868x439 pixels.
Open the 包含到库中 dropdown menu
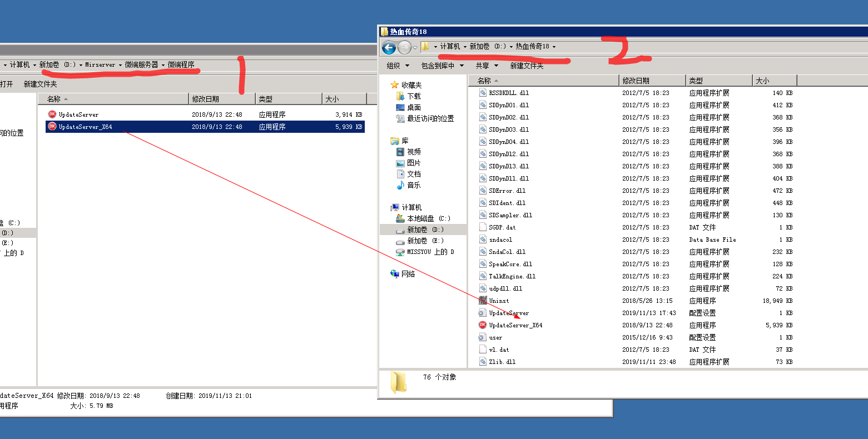442,66
